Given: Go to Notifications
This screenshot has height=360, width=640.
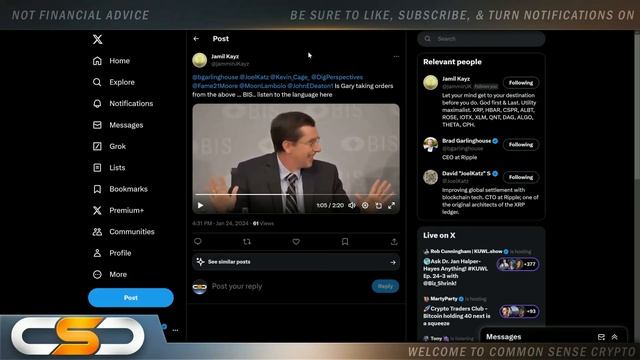Looking at the screenshot, I should pos(122,104).
